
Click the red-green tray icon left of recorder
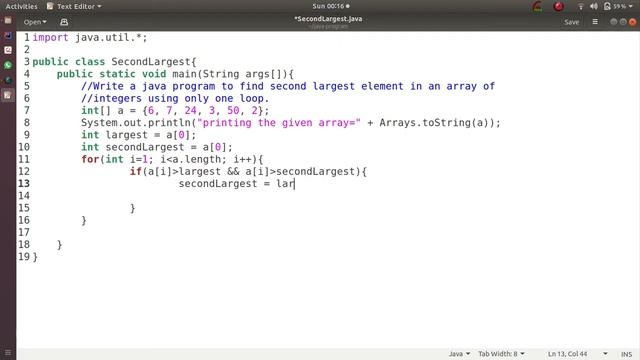point(538,6)
